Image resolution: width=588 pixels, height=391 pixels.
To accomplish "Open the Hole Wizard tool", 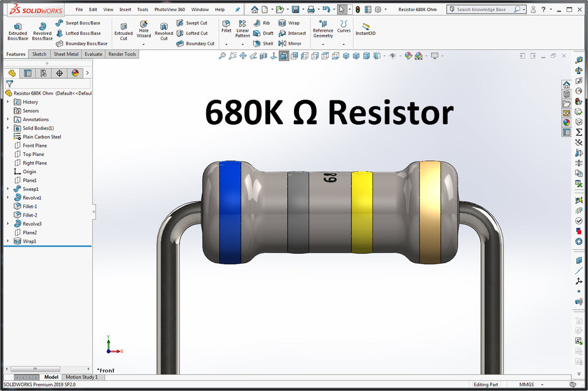I will coord(144,29).
